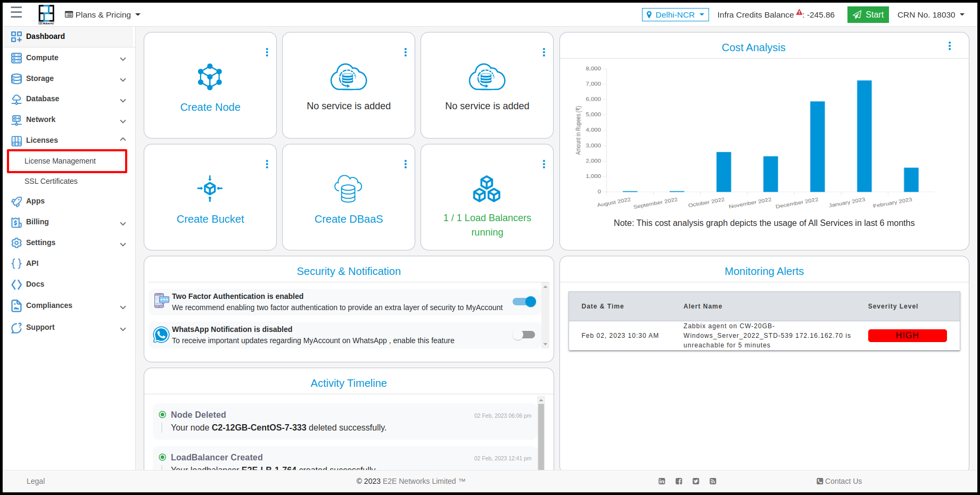
Task: Open the CRN No. 18030 account dropdown
Action: pos(931,14)
